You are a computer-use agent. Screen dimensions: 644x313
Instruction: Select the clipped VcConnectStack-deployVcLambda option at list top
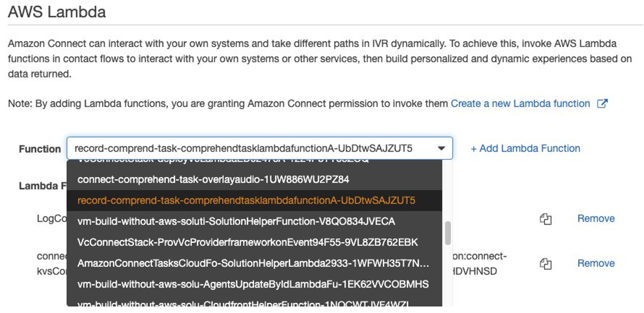coord(254,162)
